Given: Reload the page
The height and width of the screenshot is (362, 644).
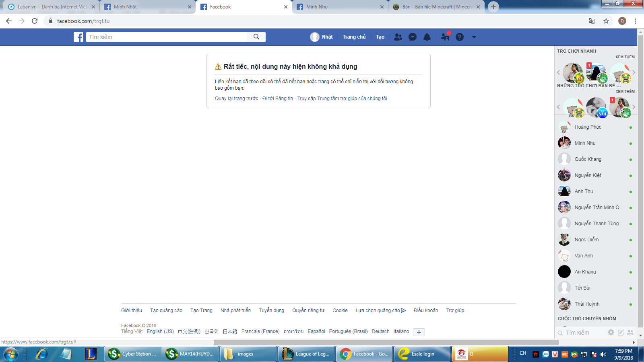Looking at the screenshot, I should (35, 21).
